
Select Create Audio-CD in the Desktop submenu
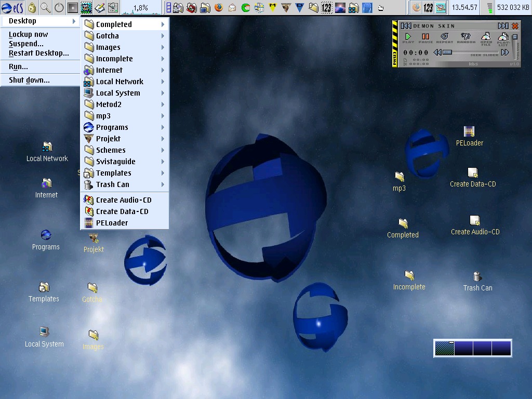click(124, 200)
